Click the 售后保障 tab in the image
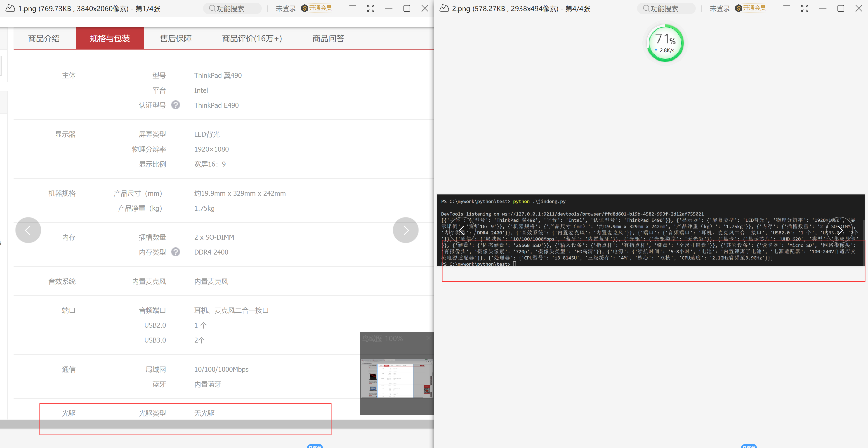Screen dimensions: 868x448 pos(176,38)
